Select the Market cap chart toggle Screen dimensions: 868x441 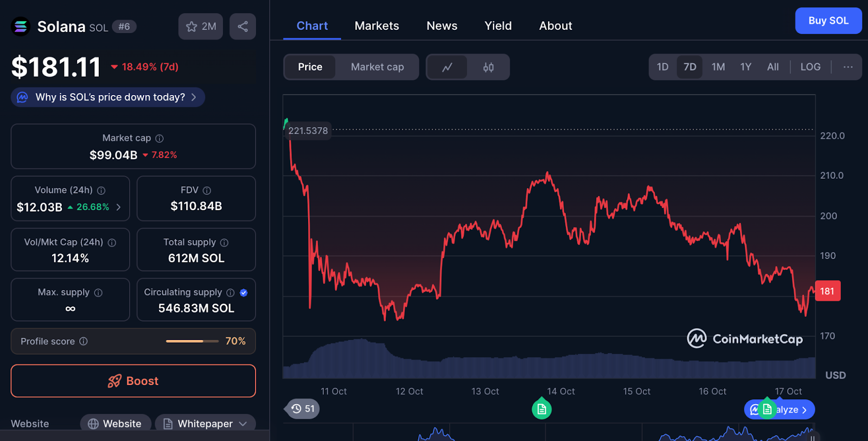pos(377,67)
